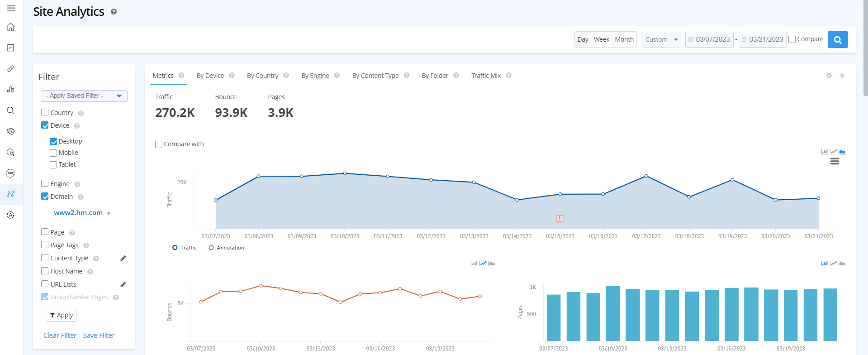Toggle the Compare checkbox near date range
Screen dimensions: 868x355
(x=792, y=39)
